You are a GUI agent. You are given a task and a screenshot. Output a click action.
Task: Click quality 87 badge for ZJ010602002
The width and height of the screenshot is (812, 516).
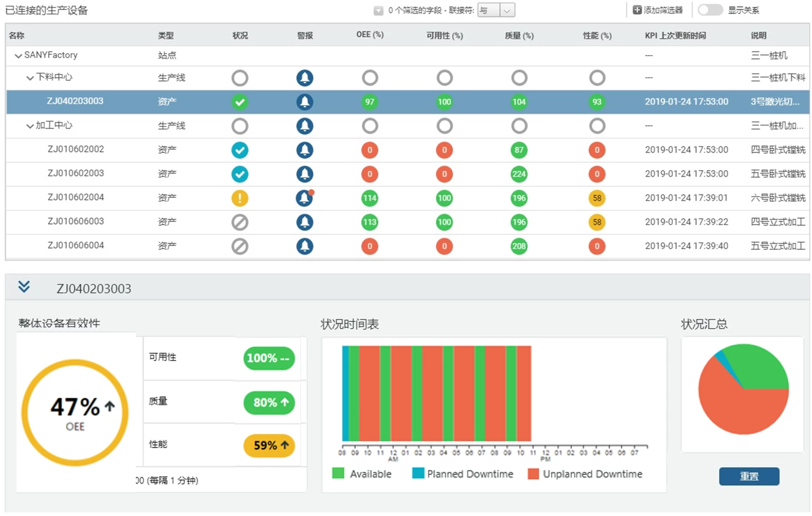(520, 150)
